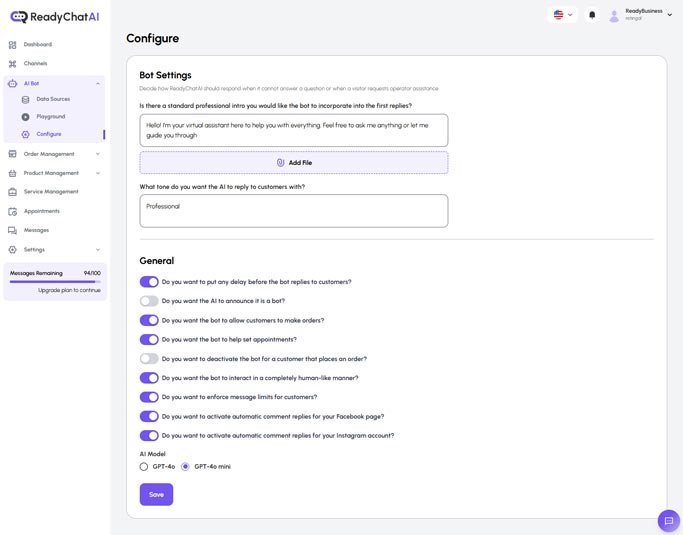
Task: Open Service Management page
Action: pos(51,192)
